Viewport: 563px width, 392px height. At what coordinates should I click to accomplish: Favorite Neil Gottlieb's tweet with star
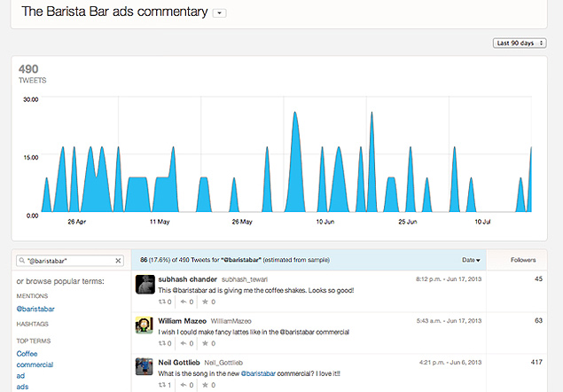[x=208, y=385]
